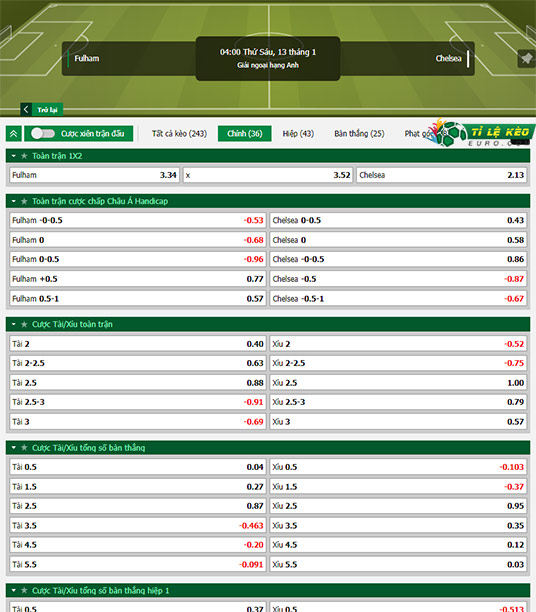Toggle the Cược xiên trận đấu switch
The width and height of the screenshot is (536, 612).
43,133
